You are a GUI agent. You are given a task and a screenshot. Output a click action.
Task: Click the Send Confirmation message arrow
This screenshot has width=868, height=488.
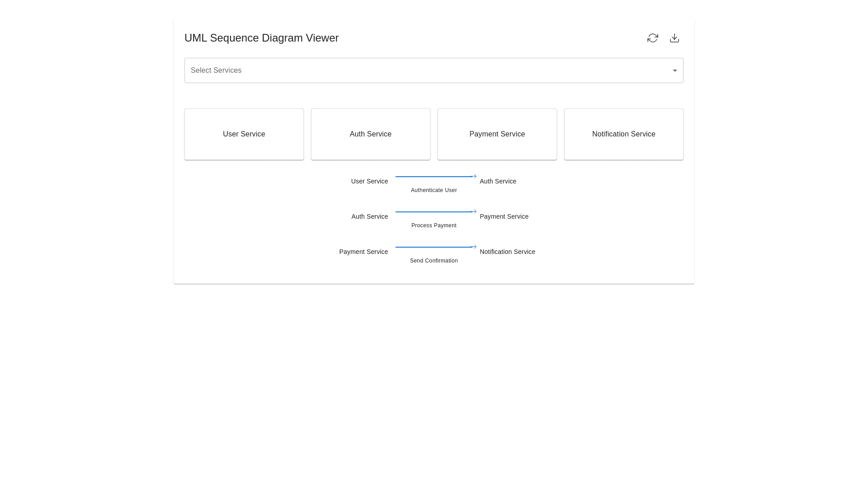point(434,247)
